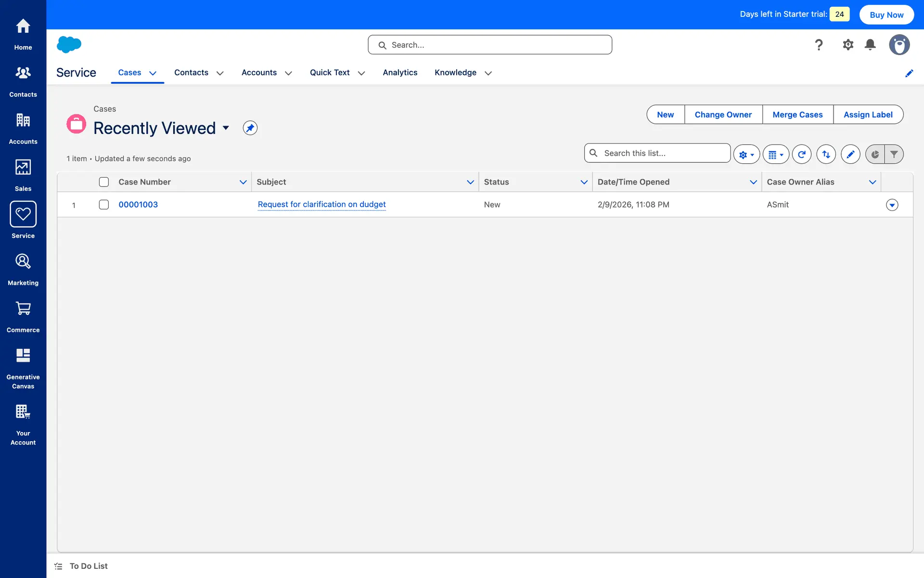Pin the Recently Viewed list
924x578 pixels.
250,128
